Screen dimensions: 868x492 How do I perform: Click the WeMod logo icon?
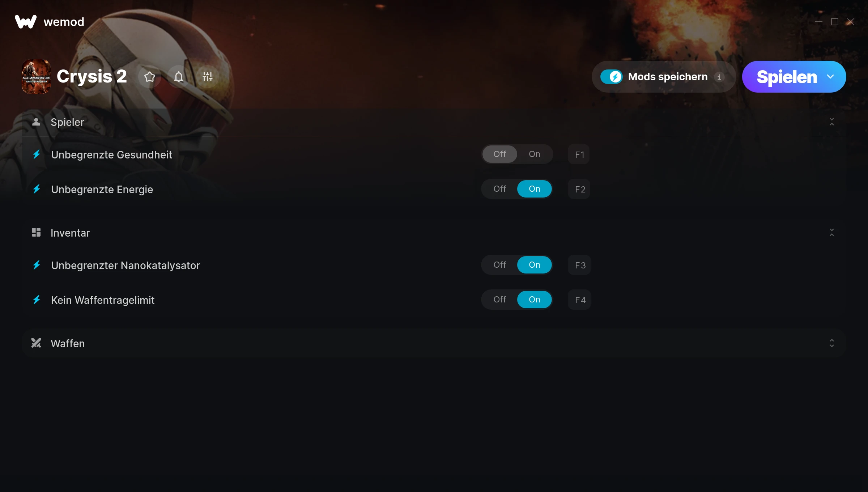click(26, 22)
